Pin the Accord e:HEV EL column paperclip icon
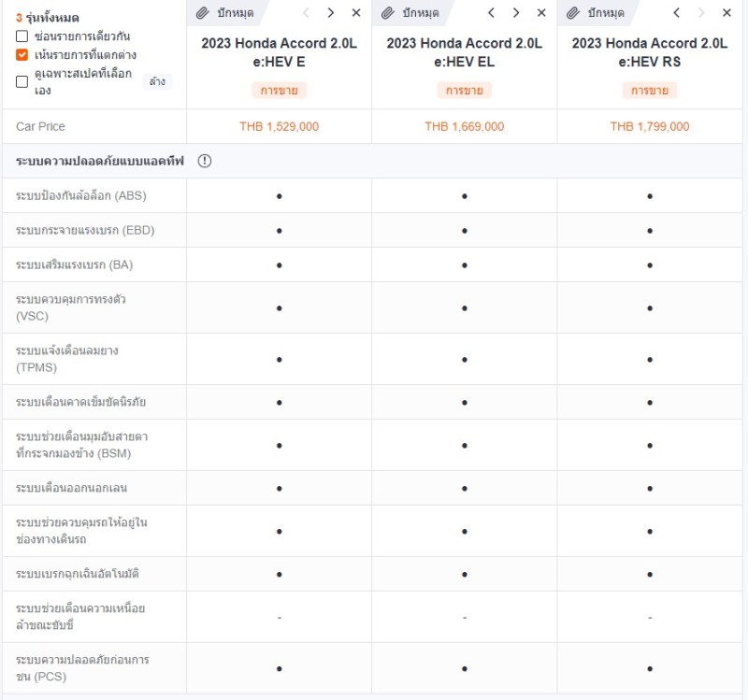Screen dimensions: 748x700 (x=388, y=13)
